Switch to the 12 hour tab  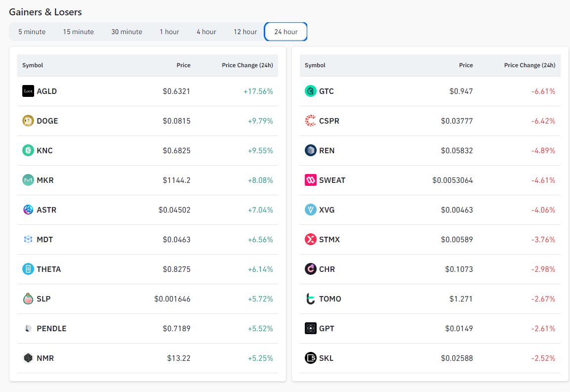click(x=245, y=32)
